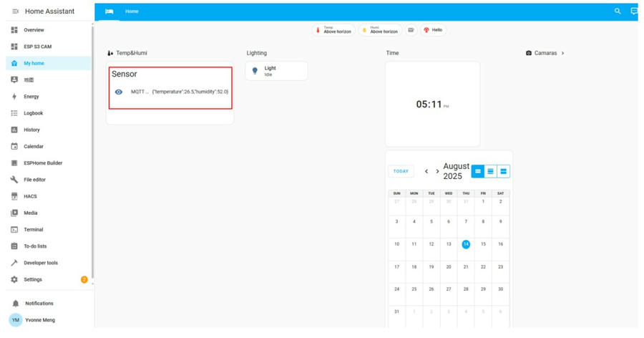Select date 20 in the calendar
The height and width of the screenshot is (338, 644).
(449, 267)
